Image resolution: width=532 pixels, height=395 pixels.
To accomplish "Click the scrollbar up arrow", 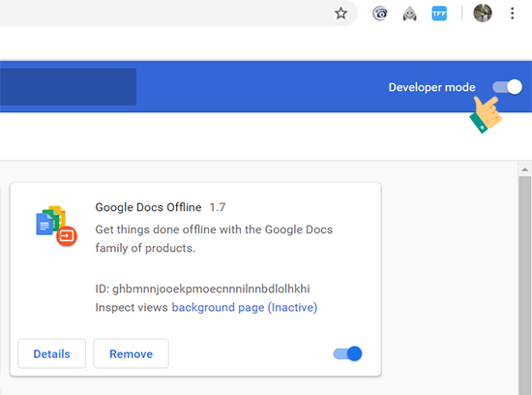I will (524, 169).
